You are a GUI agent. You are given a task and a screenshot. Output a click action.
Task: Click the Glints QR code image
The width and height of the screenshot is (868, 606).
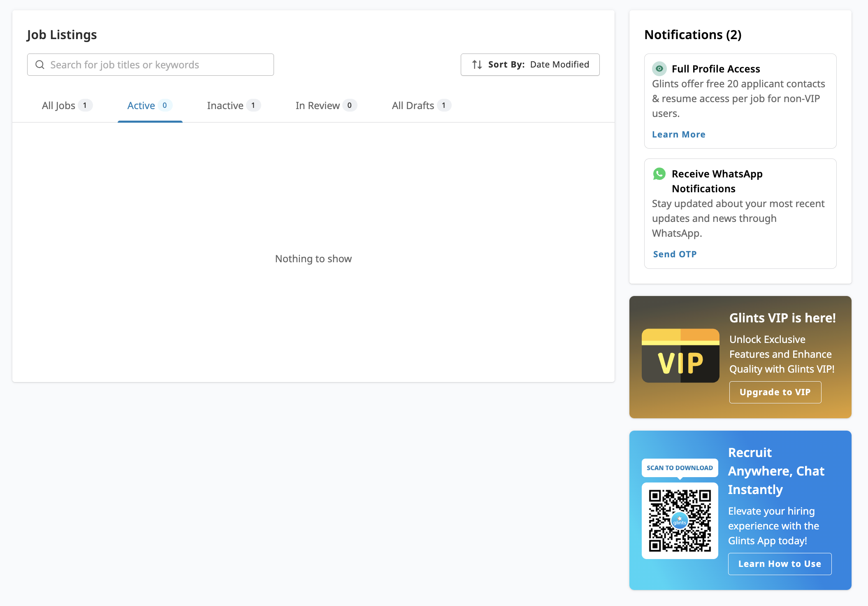tap(680, 520)
